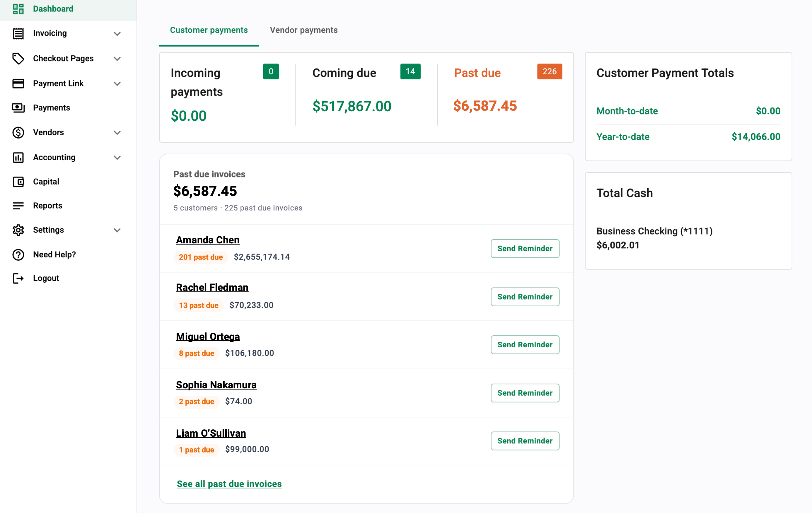Send Reminder to Rachel Fledman
Viewport: 812px width, 514px height.
pyautogui.click(x=525, y=297)
